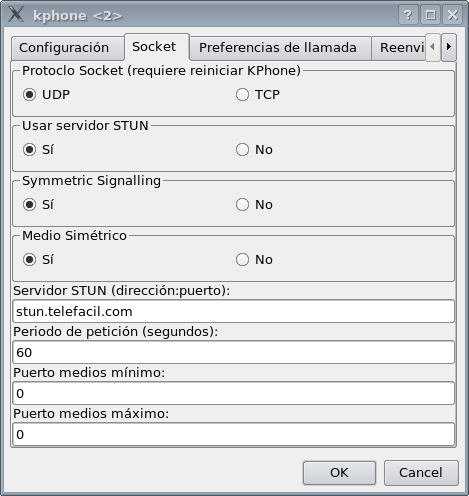This screenshot has width=469, height=496.
Task: Click the X window menu icon in title bar
Action: [x=16, y=15]
